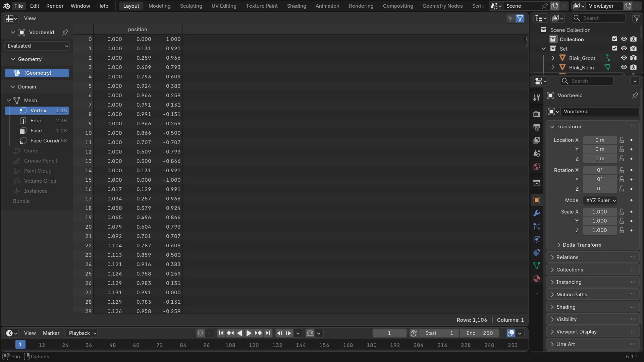Open the World properties tab
The height and width of the screenshot is (362, 644).
[537, 167]
